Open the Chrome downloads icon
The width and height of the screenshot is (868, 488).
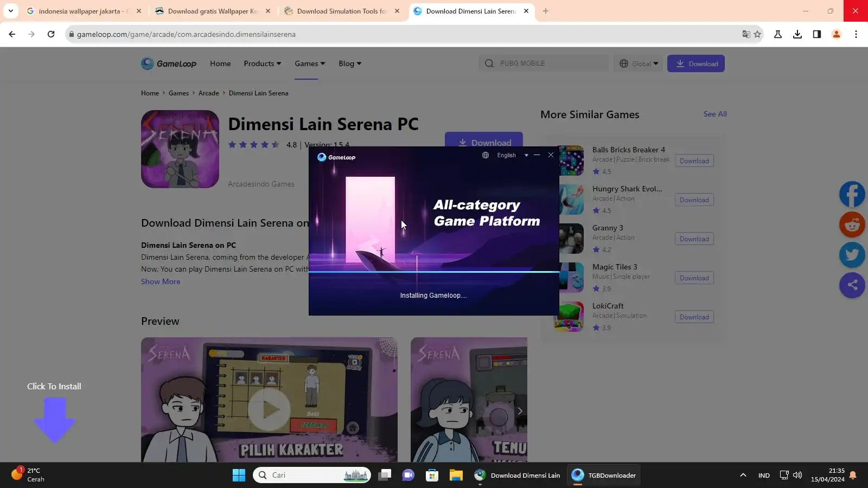(x=797, y=34)
